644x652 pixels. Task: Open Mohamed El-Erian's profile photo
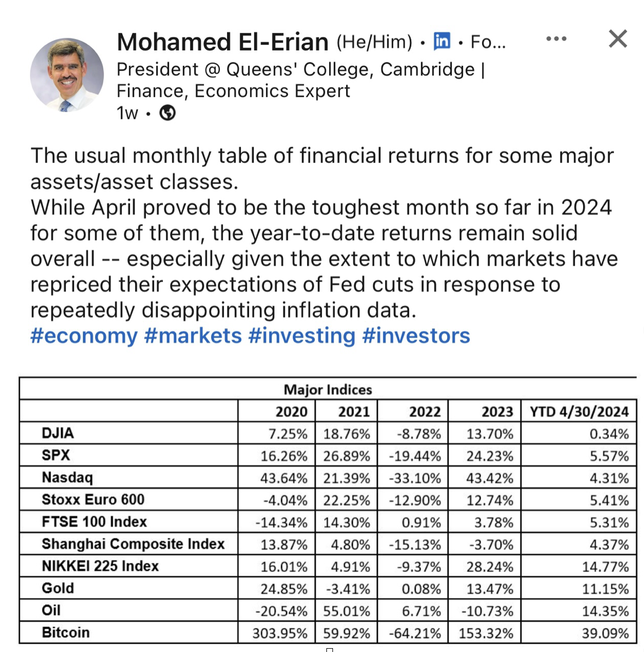[x=67, y=75]
